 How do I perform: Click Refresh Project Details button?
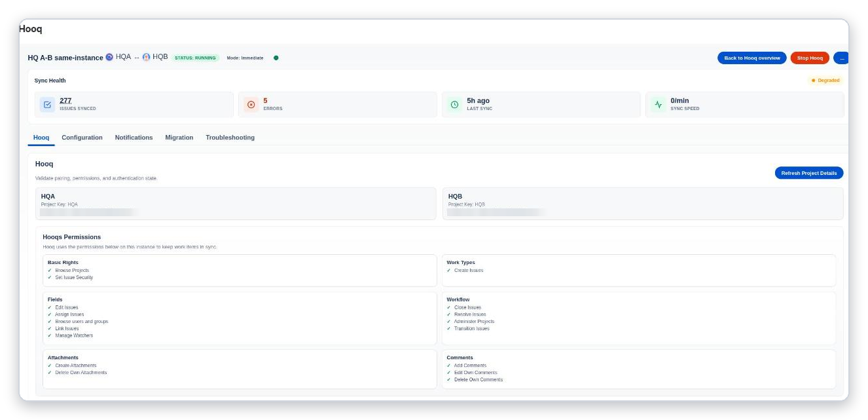[x=809, y=173]
